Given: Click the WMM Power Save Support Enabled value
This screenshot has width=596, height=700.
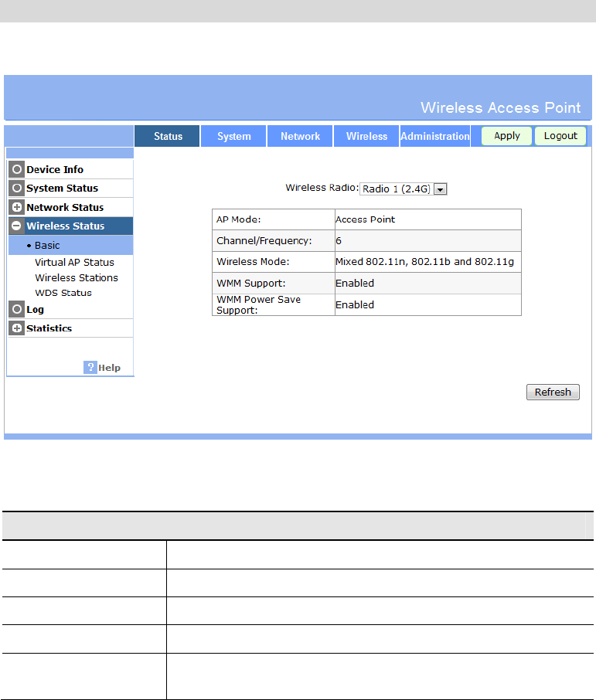Looking at the screenshot, I should 355,305.
